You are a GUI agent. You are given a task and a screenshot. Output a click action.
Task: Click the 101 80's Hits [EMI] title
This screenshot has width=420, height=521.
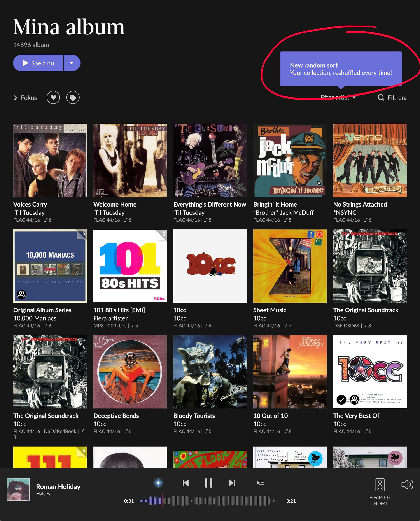[119, 310]
